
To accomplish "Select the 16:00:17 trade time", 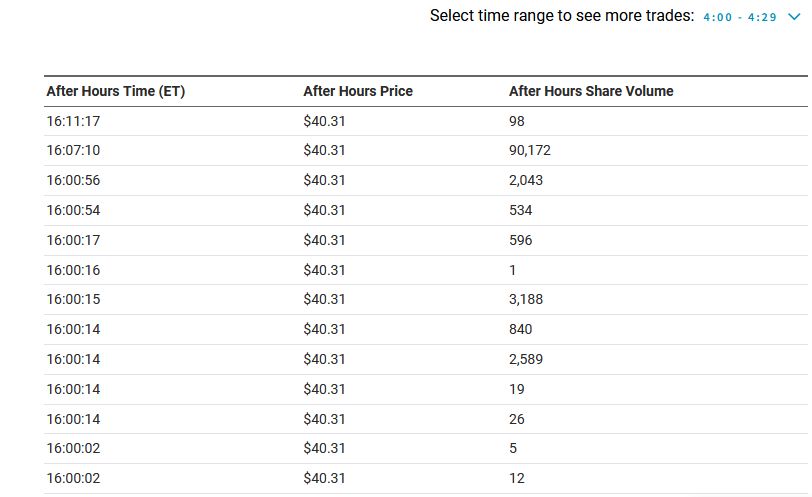I will [x=73, y=241].
